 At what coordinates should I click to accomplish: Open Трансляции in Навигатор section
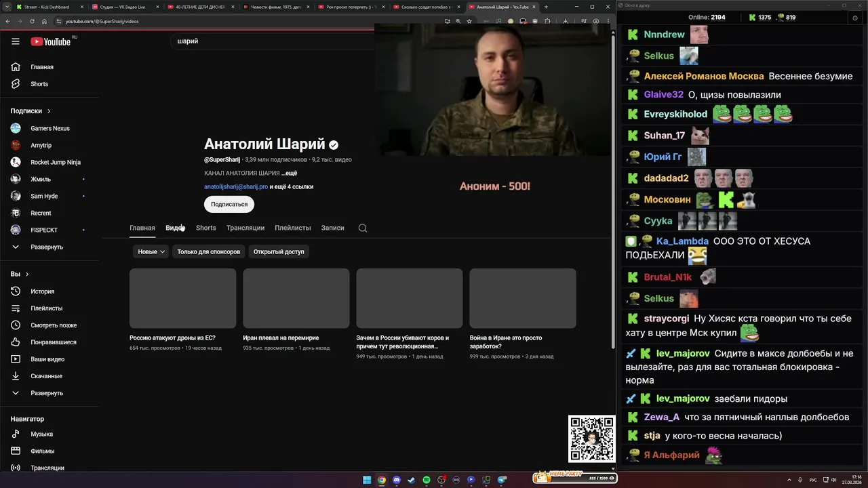47,468
